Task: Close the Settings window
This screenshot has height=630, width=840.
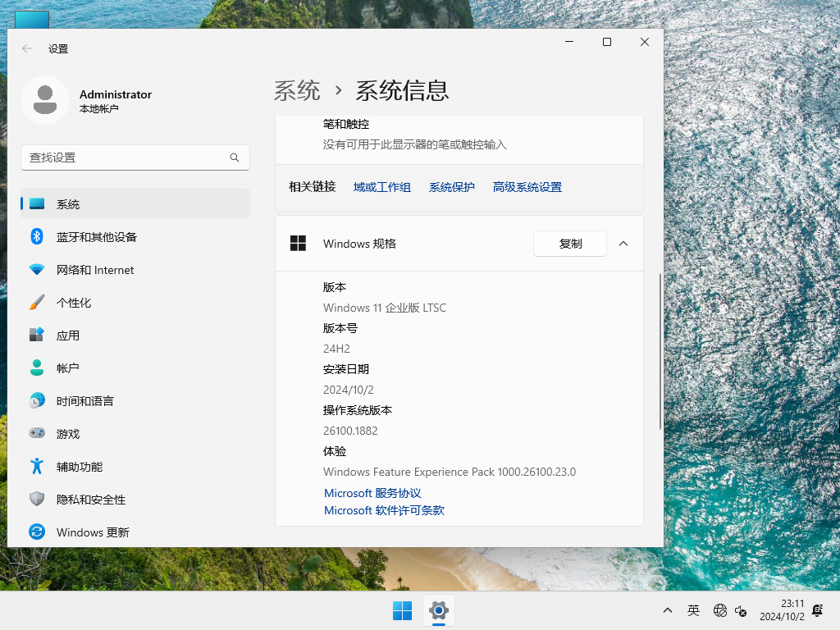Action: (x=645, y=42)
